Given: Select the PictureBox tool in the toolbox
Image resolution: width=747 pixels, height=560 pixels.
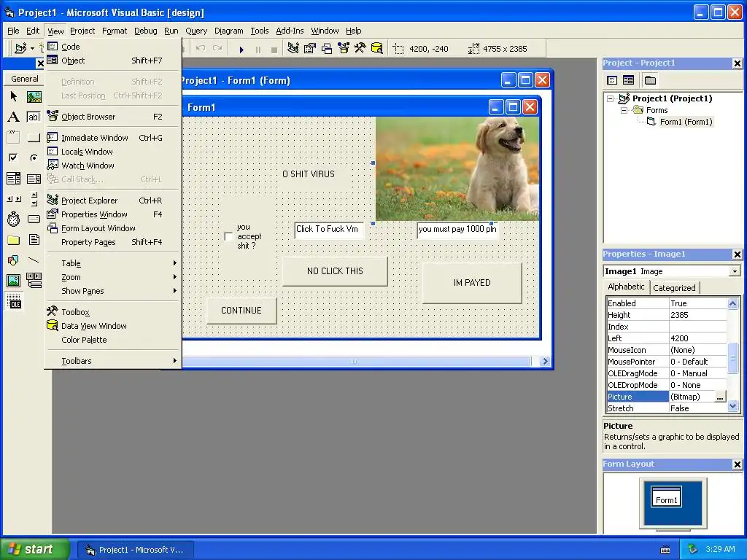Looking at the screenshot, I should click(34, 97).
